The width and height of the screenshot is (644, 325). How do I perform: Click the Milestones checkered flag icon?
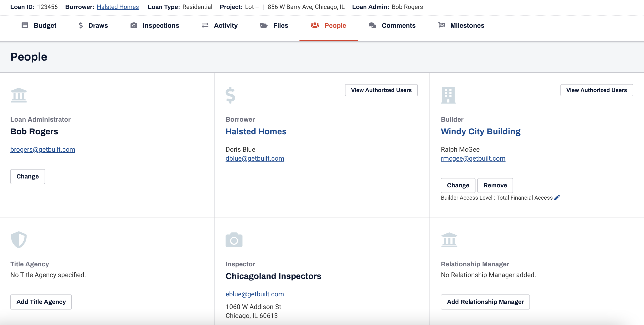tap(441, 25)
